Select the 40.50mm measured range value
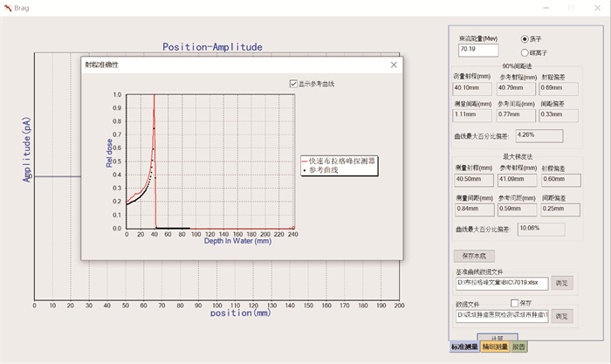 [x=474, y=180]
